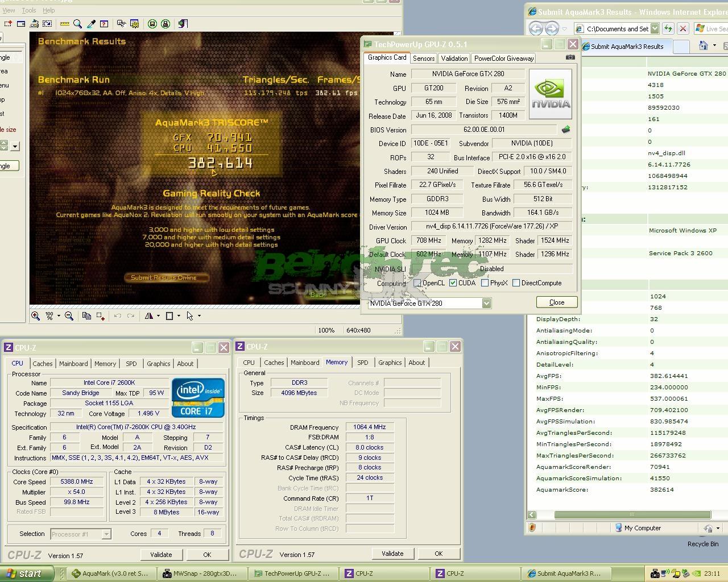Select the magnifying glass zoom tool in MWSnap
Screen dimensions: 728x582
tap(77, 24)
